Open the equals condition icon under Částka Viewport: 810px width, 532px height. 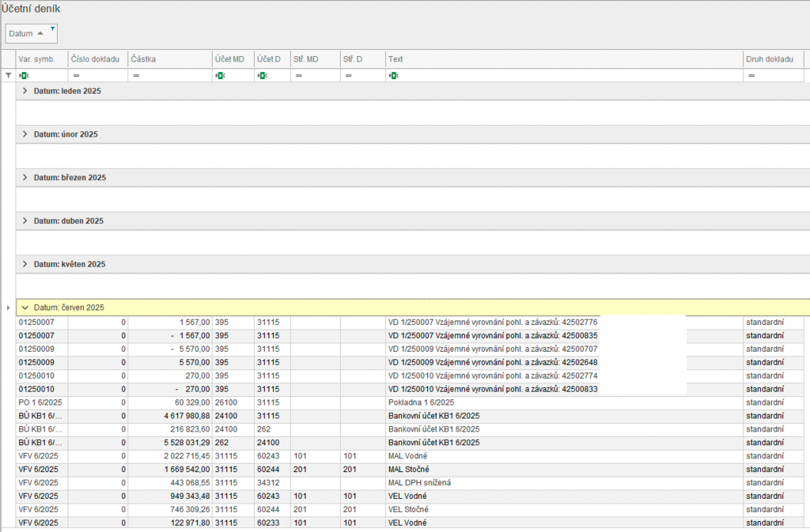pyautogui.click(x=136, y=75)
